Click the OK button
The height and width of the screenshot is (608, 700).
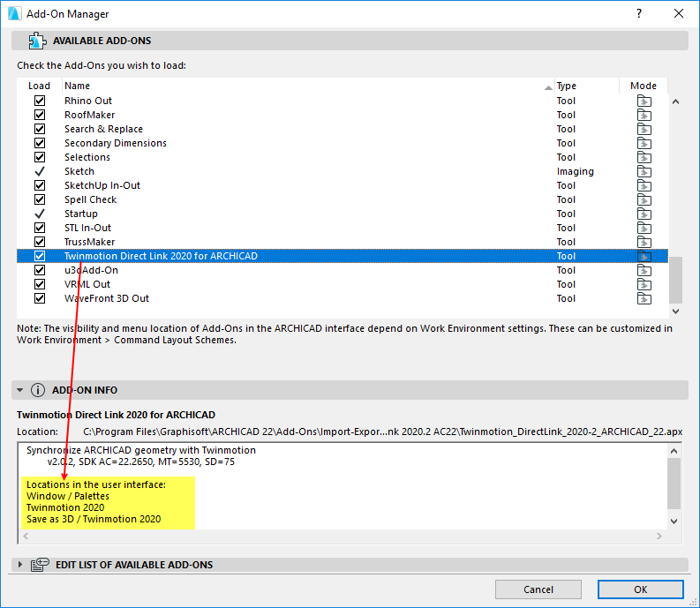[640, 589]
